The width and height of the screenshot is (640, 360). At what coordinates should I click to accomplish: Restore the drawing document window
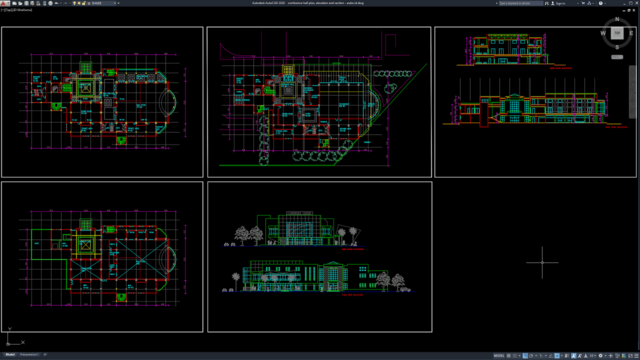click(629, 10)
